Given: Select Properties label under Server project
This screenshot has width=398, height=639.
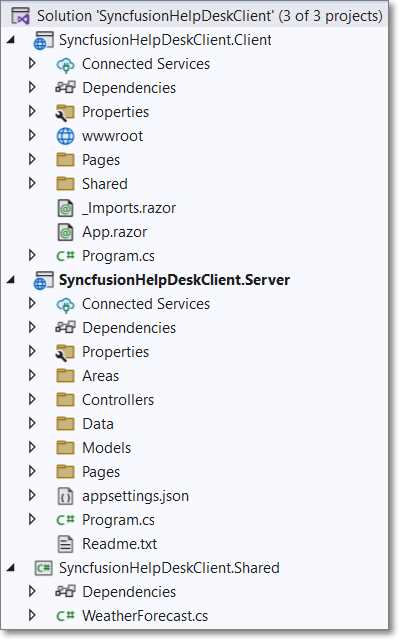Looking at the screenshot, I should coord(115,352).
